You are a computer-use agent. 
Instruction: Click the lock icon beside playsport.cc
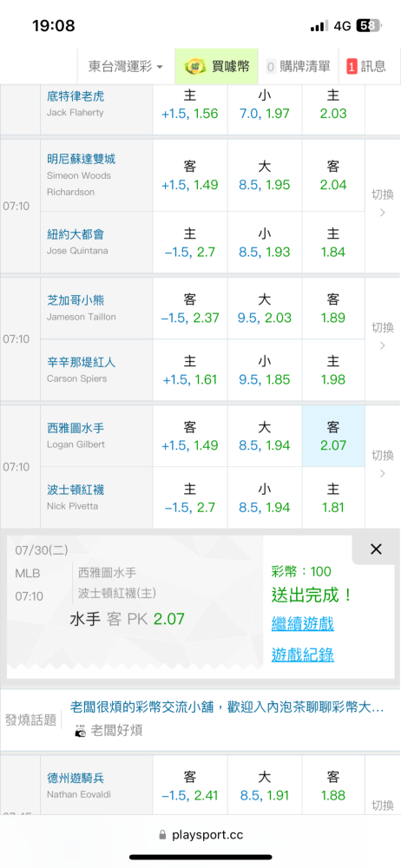tap(162, 835)
